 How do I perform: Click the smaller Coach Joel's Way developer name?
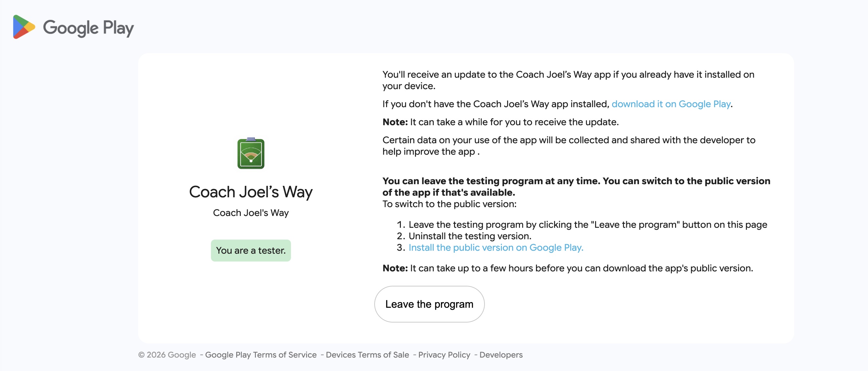point(251,213)
